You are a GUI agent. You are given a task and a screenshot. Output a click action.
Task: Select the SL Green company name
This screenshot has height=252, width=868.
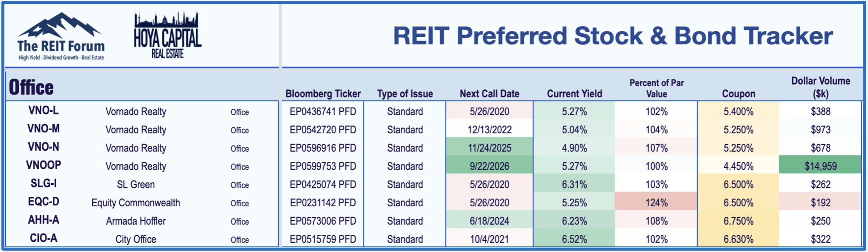pos(136,185)
